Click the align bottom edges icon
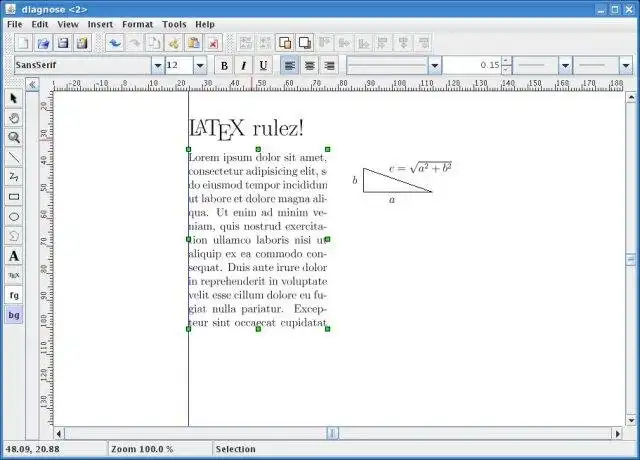The width and height of the screenshot is (640, 460). click(364, 42)
